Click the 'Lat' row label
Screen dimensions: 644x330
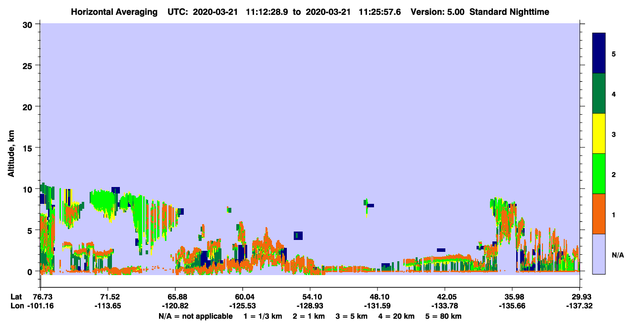[x=16, y=296]
